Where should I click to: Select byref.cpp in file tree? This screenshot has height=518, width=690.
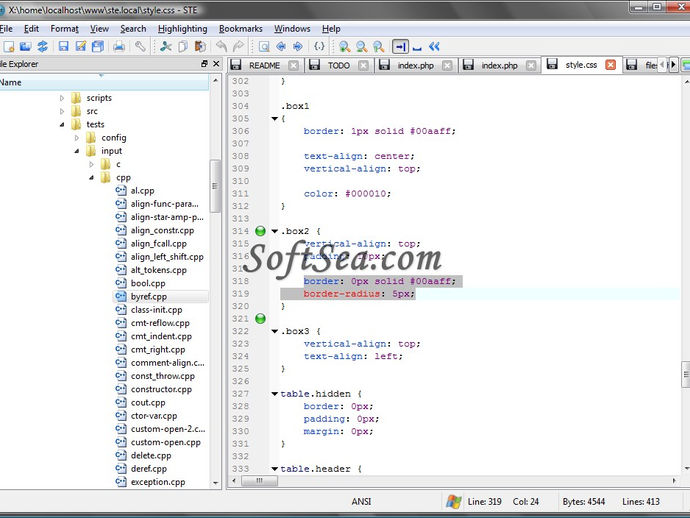point(149,297)
